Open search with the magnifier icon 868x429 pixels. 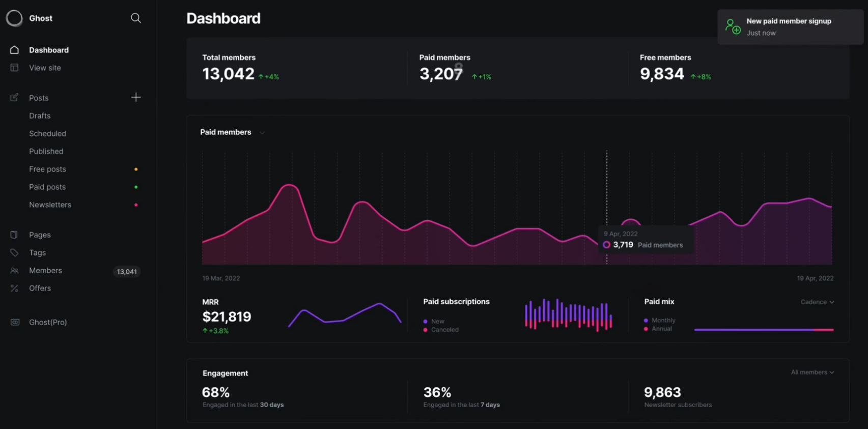click(136, 18)
